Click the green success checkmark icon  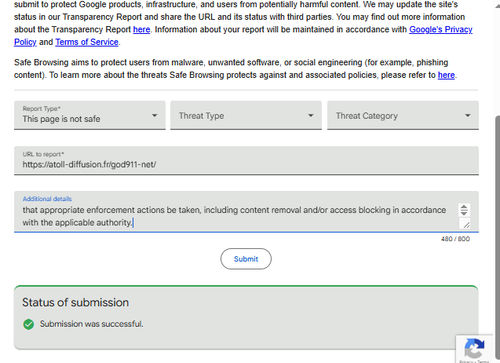coord(29,324)
